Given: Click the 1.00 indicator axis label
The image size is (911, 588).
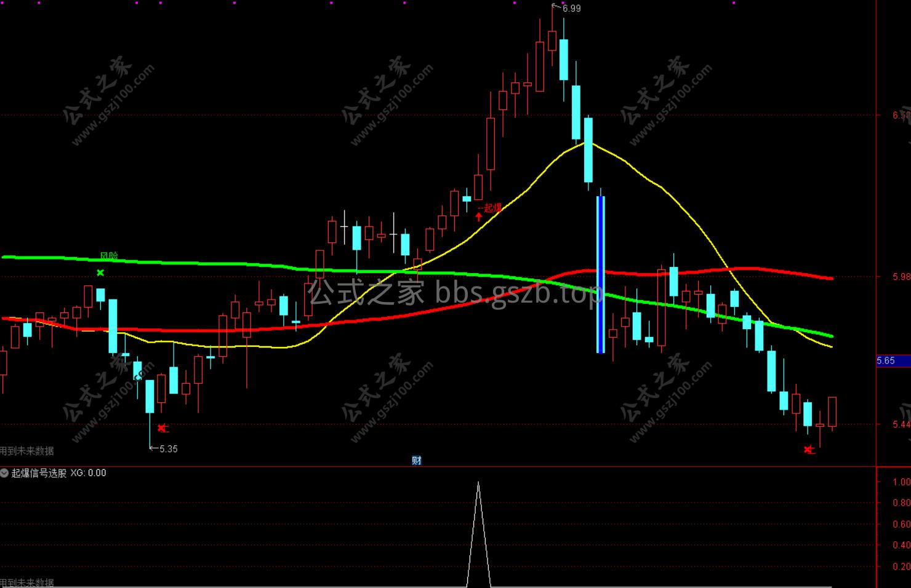Looking at the screenshot, I should (x=901, y=482).
